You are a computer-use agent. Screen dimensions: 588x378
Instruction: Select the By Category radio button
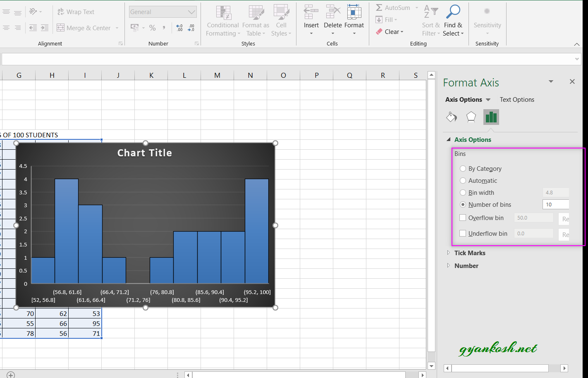(463, 168)
